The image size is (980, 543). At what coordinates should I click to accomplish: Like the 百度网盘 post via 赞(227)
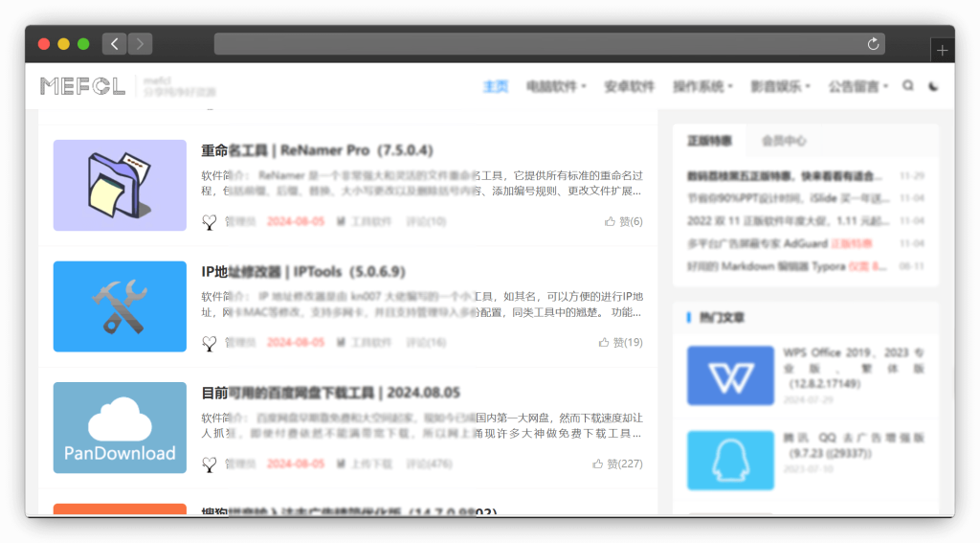(x=617, y=464)
